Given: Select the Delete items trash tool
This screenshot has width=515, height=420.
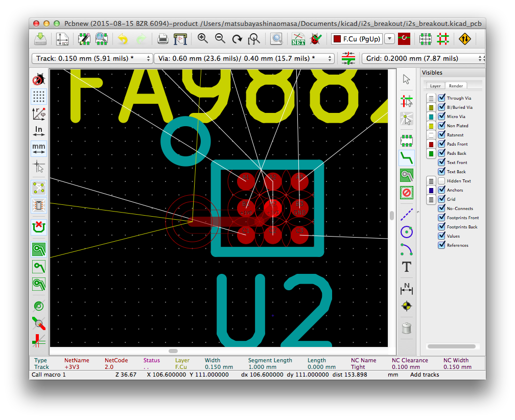Looking at the screenshot, I should [407, 328].
